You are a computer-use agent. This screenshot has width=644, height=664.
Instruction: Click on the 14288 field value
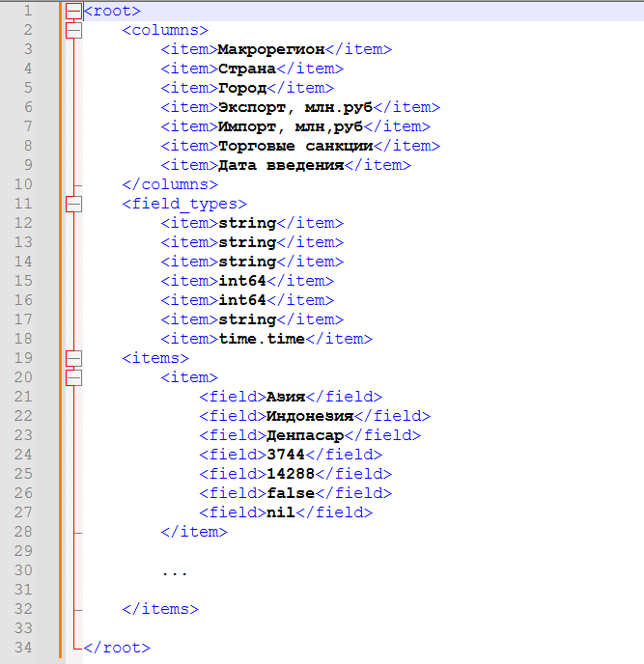pos(291,474)
